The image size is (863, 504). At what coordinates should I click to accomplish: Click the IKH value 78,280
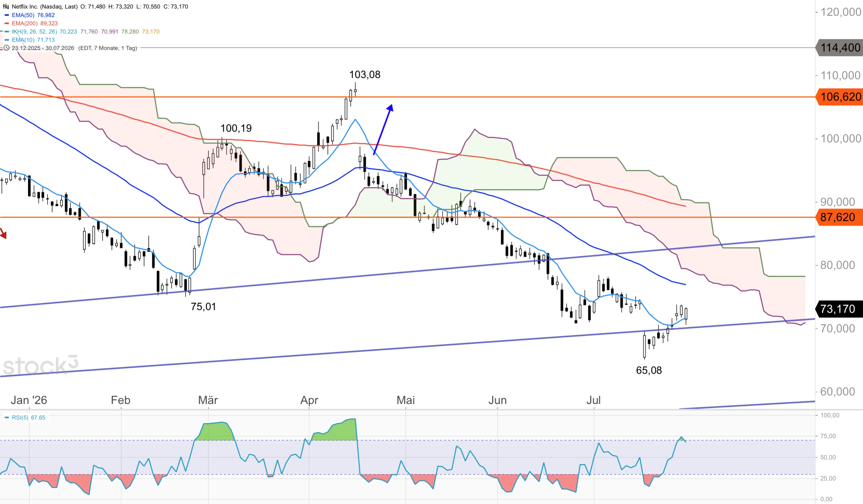coord(130,31)
